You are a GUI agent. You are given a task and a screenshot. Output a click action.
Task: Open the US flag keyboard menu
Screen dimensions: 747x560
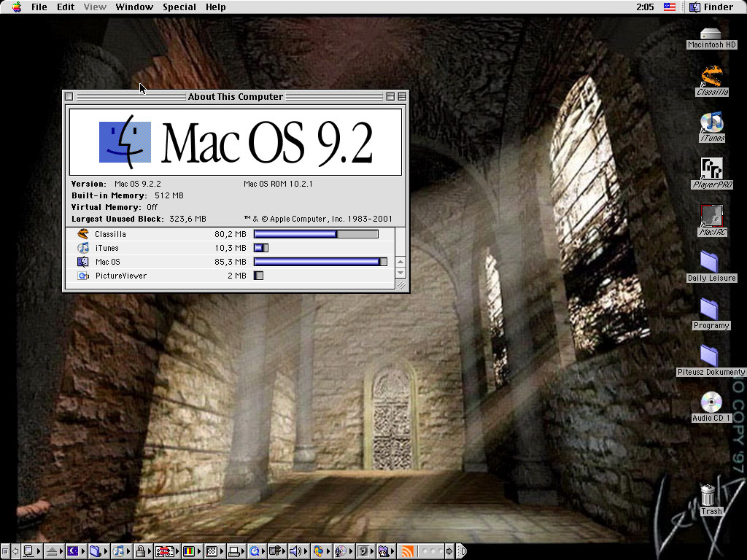tap(670, 7)
